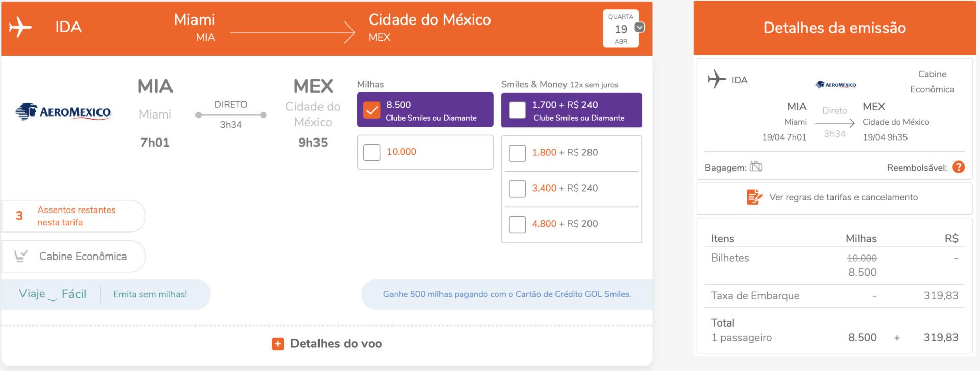Click the seat icon in Cabine Econômica

click(x=21, y=256)
